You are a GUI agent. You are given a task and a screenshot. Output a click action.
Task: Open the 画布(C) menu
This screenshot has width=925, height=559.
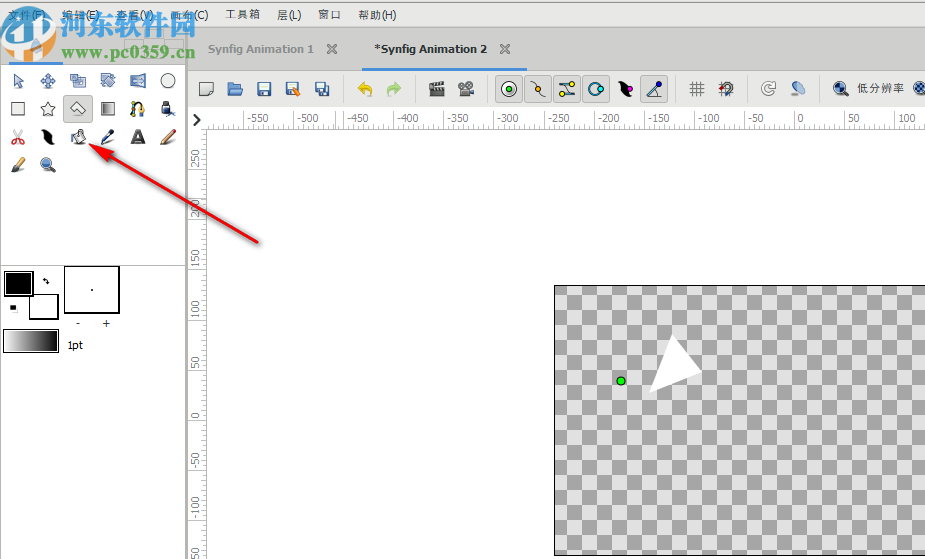[x=189, y=15]
